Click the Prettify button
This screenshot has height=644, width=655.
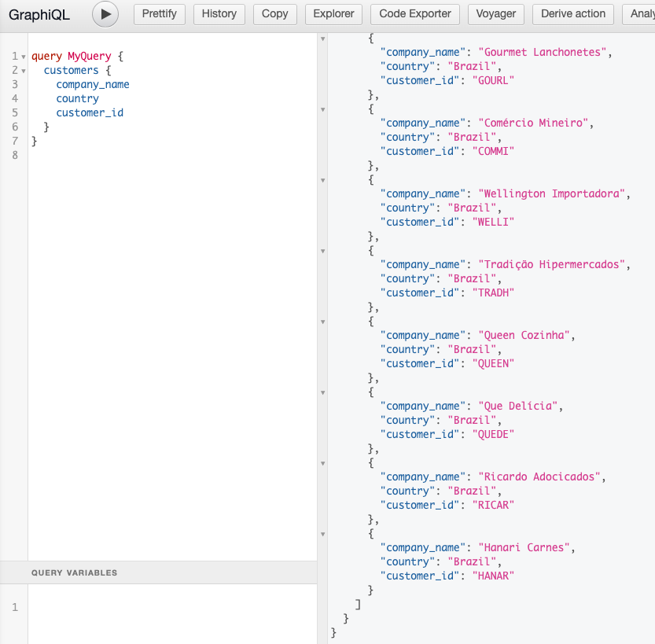pyautogui.click(x=160, y=14)
